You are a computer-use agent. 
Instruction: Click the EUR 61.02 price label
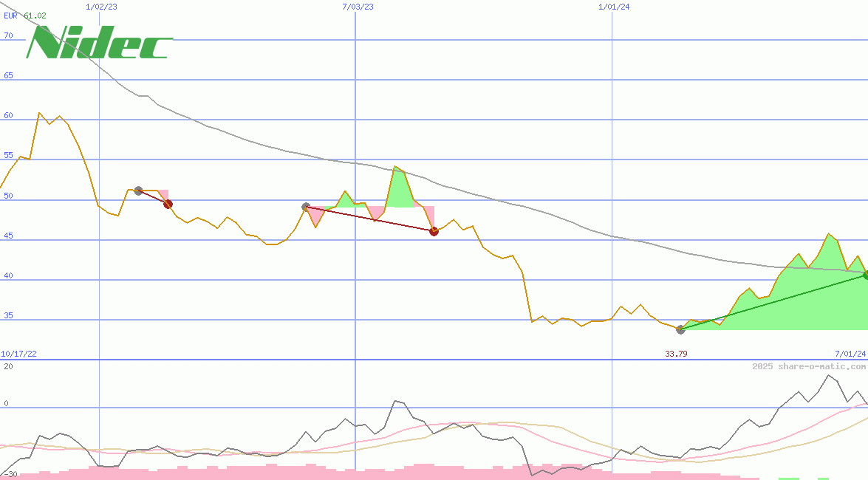(24, 15)
